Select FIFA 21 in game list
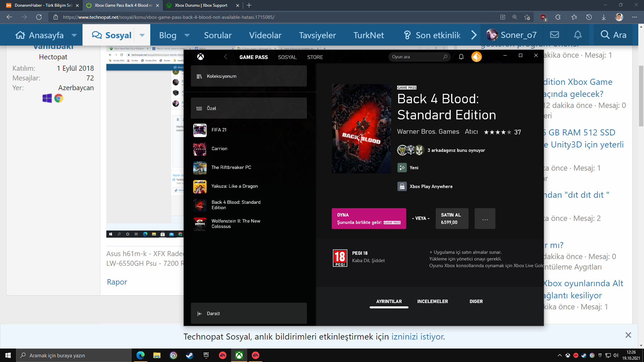This screenshot has width=644, height=362. [x=219, y=130]
